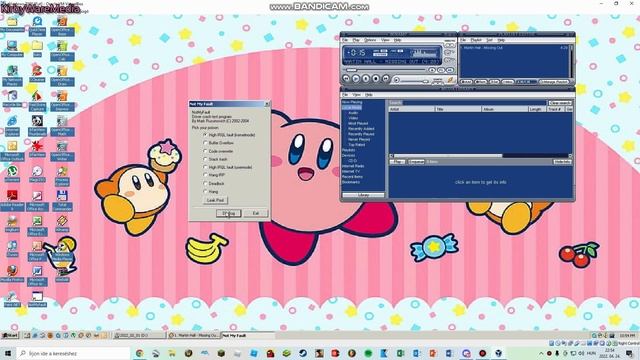The image size is (640, 360).
Task: Launch CCleaner from the desktop
Action: point(37,74)
